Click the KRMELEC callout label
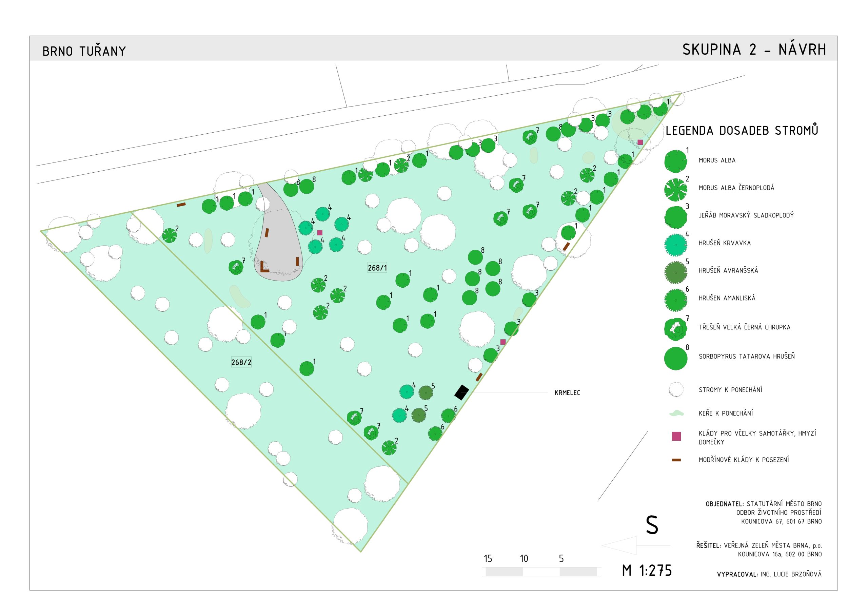Image resolution: width=868 pixels, height=614 pixels. (567, 393)
